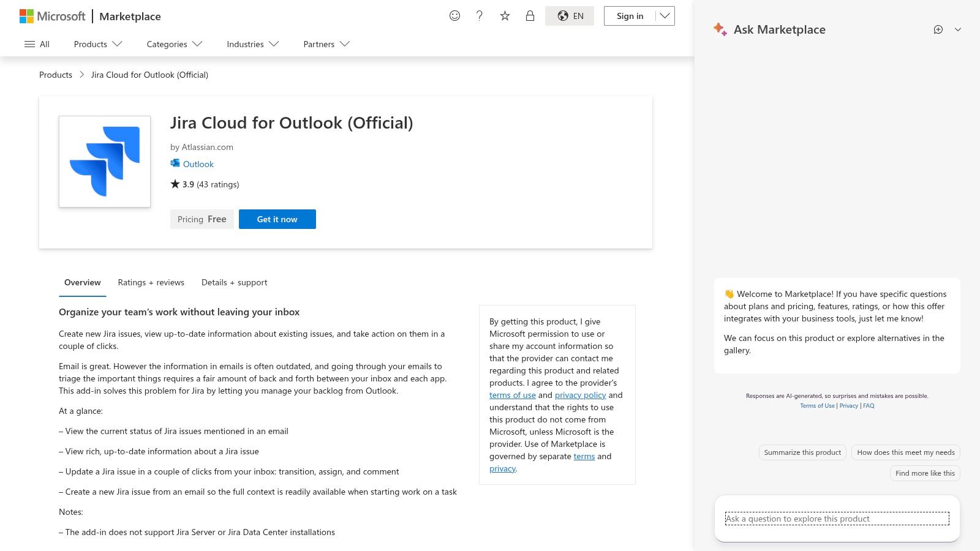
Task: Open the provider's privacy policy link
Action: 581,395
